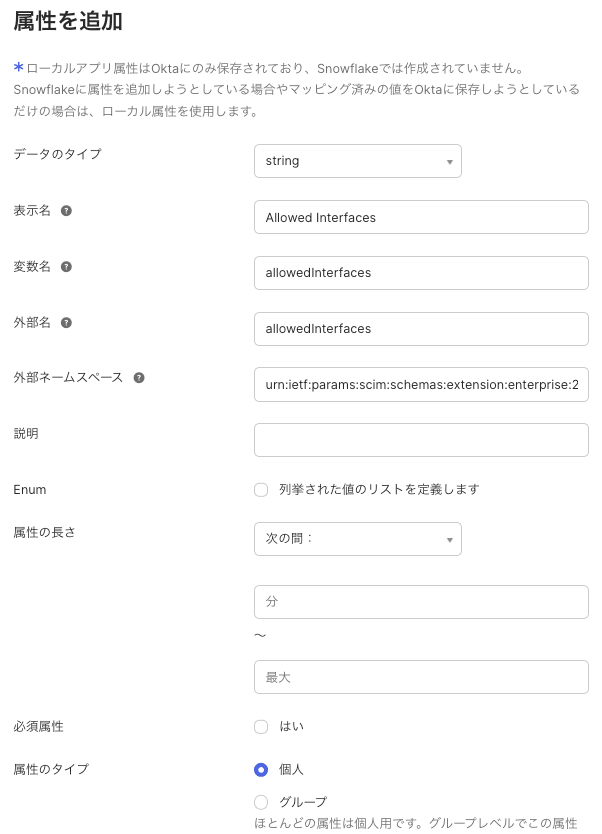Open the データのタイプ string dropdown
This screenshot has height=834, width=602.
point(358,161)
